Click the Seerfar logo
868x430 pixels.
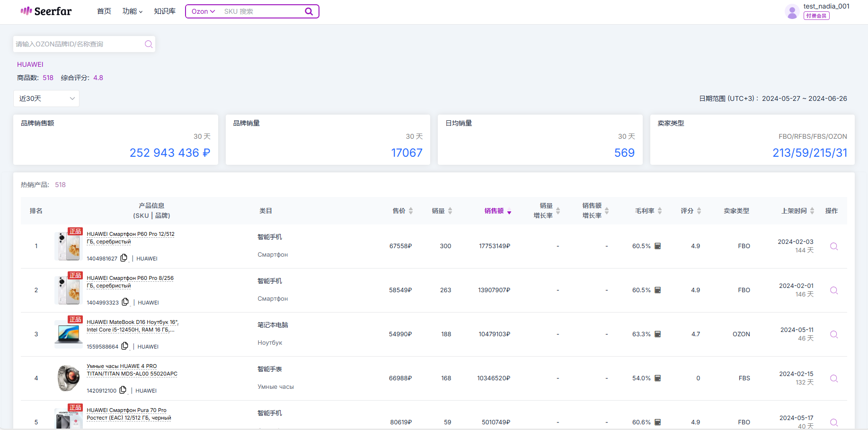[x=46, y=11]
